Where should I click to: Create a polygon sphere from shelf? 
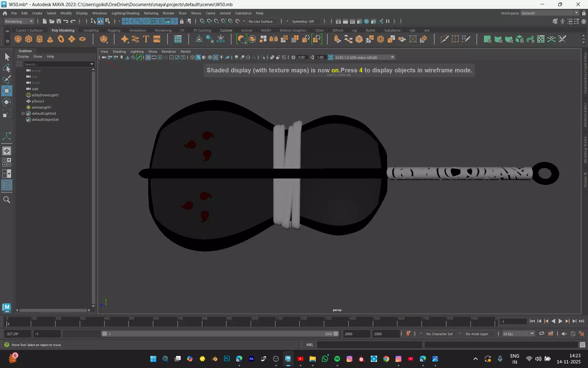pyautogui.click(x=18, y=39)
